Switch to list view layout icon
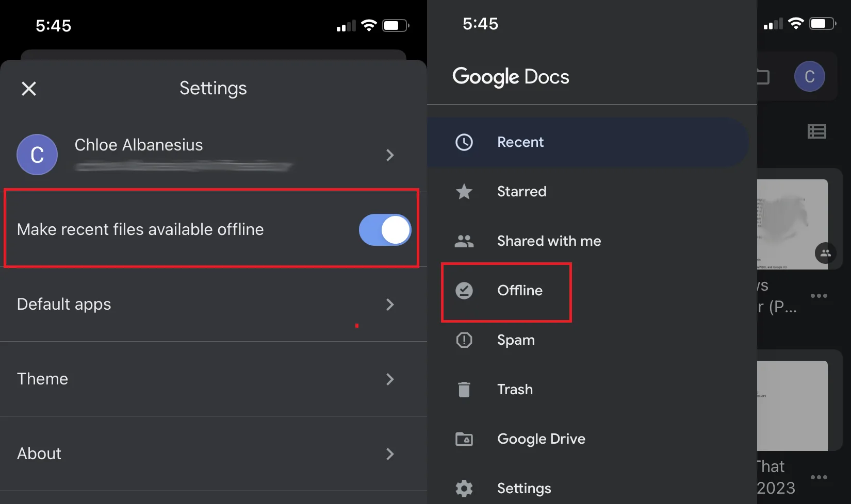The image size is (851, 504). click(816, 132)
